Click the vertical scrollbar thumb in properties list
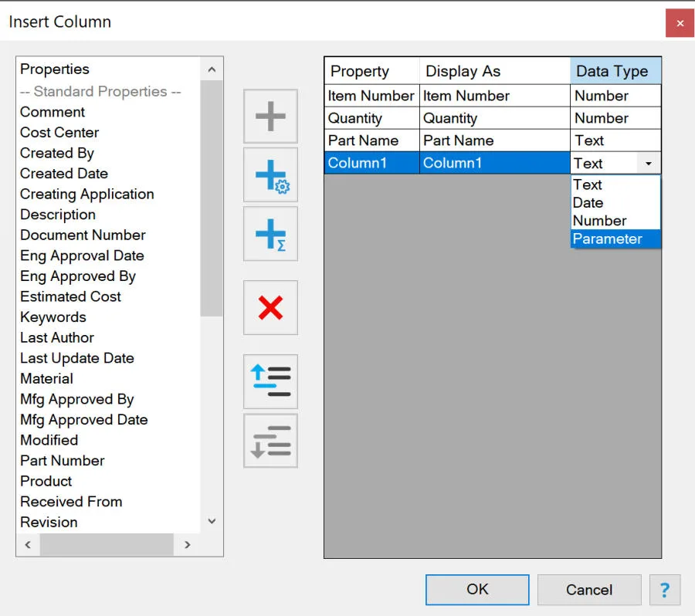This screenshot has width=695, height=616. pos(212,198)
